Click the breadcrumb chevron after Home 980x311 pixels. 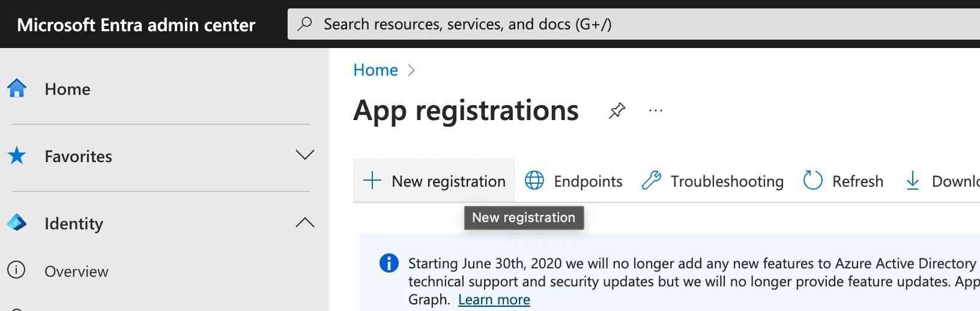[411, 70]
